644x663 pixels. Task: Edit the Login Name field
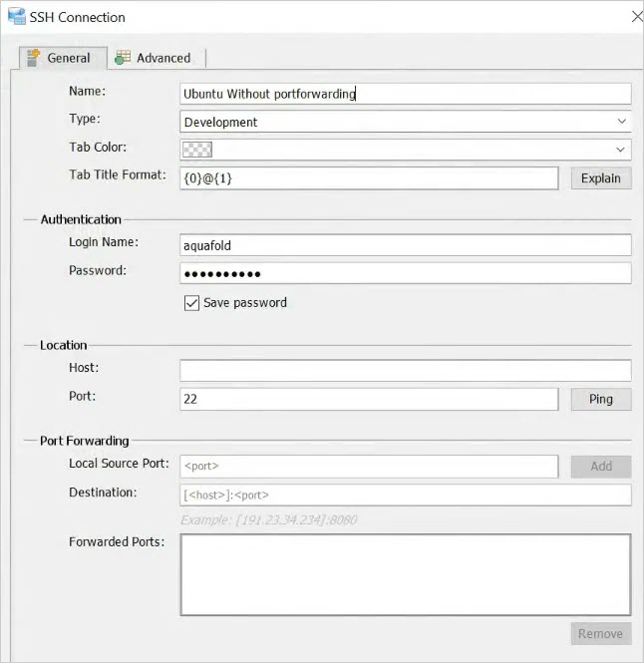pos(405,245)
